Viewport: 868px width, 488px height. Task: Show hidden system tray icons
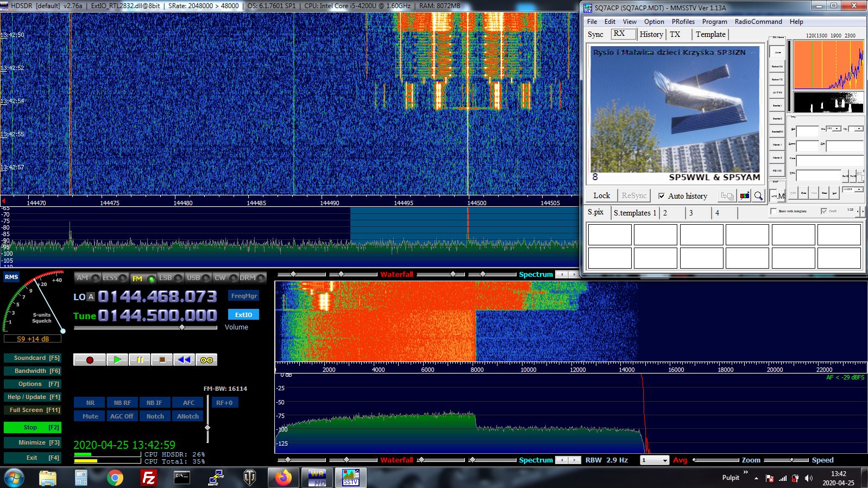(x=757, y=478)
